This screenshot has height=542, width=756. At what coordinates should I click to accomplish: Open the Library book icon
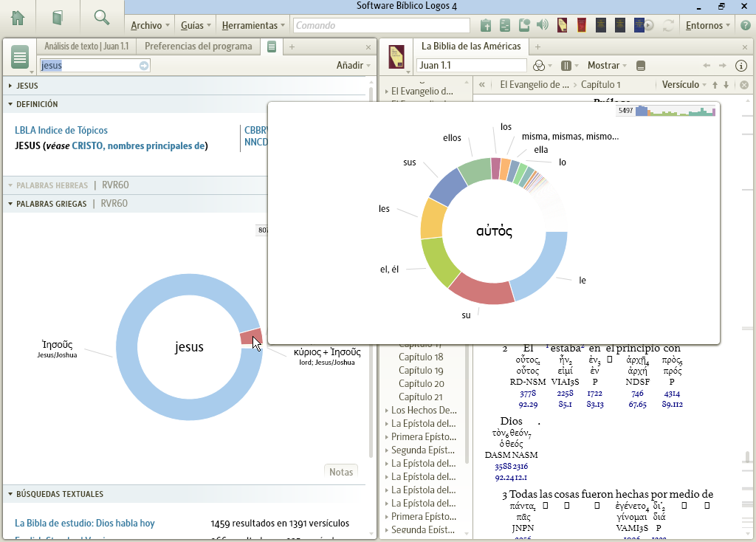(x=58, y=18)
